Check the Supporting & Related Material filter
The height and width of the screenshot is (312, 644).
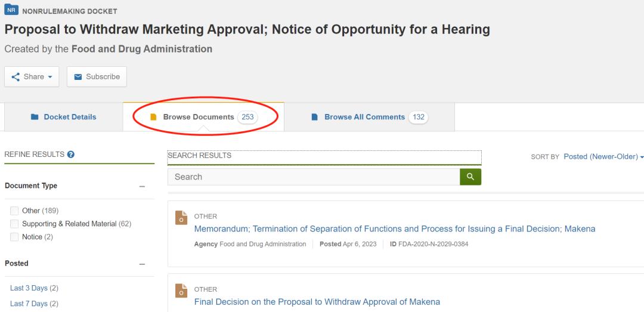click(14, 224)
